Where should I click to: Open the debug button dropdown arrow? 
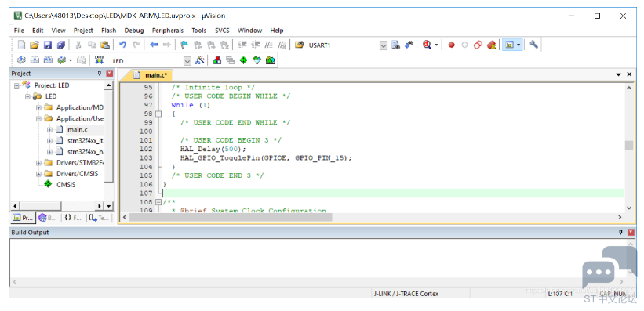[436, 45]
